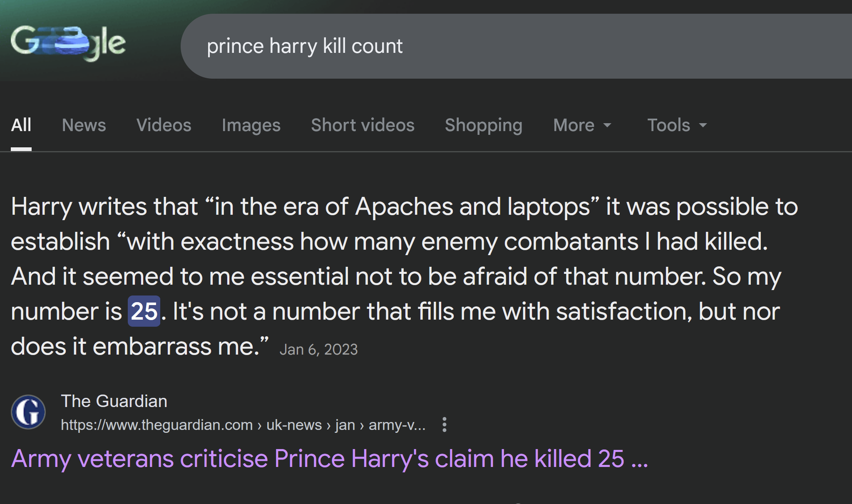Select the All results tab

tap(21, 125)
